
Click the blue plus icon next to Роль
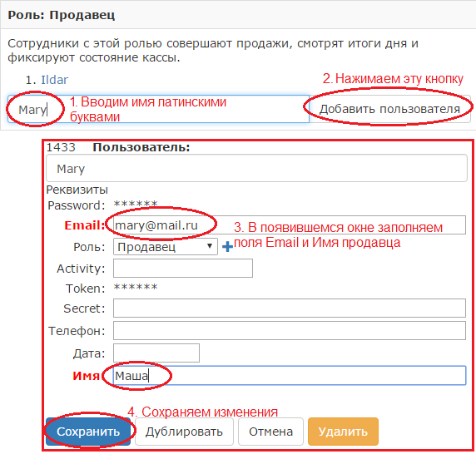click(227, 247)
